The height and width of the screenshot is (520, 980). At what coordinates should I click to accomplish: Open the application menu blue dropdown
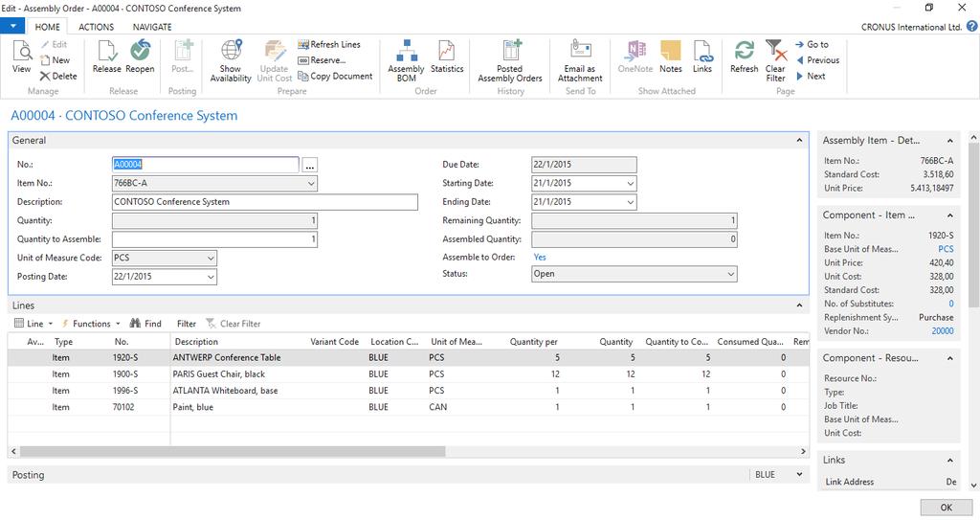12,26
